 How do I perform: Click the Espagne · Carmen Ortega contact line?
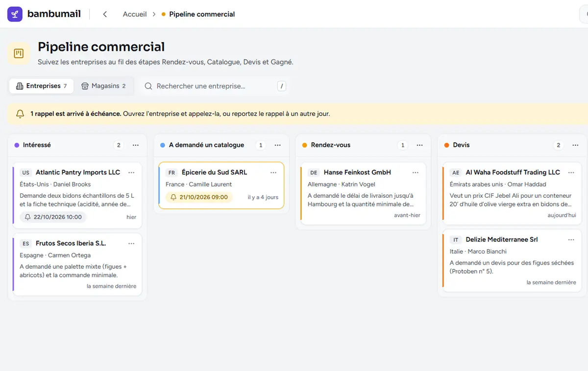click(x=55, y=255)
